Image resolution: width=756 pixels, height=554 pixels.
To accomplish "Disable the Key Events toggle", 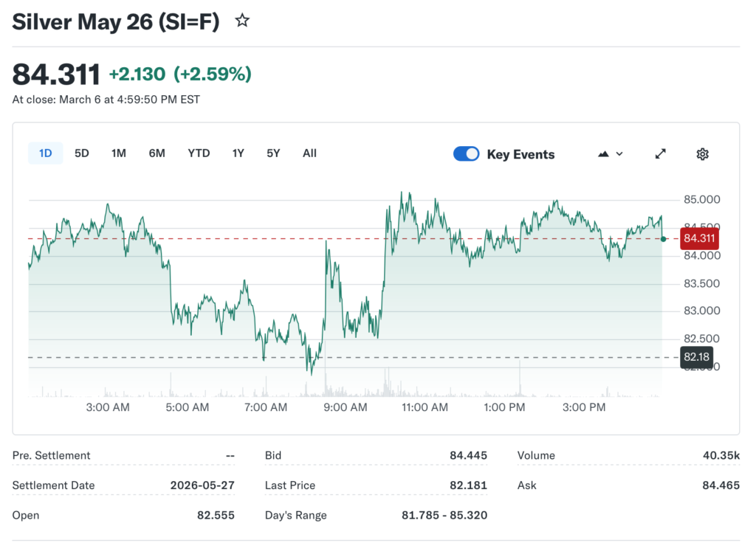I will [x=466, y=153].
